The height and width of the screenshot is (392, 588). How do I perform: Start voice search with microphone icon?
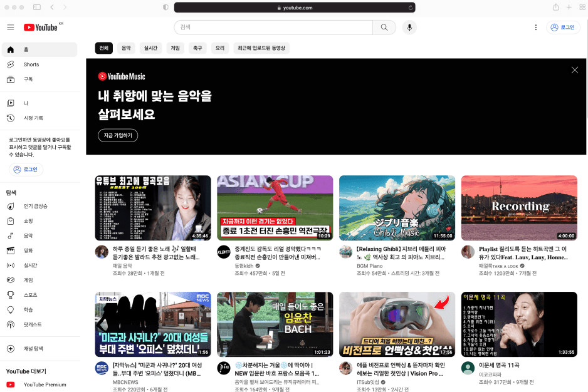point(409,28)
